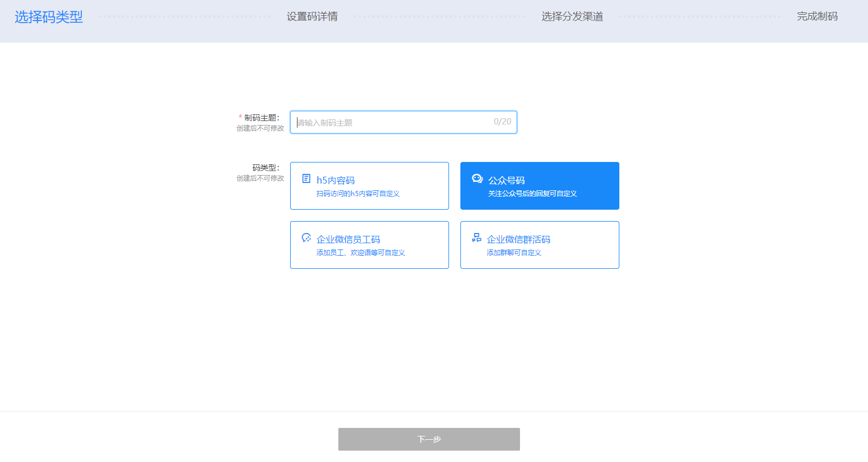Go to 设置码详情 step
868x462 pixels.
click(312, 16)
